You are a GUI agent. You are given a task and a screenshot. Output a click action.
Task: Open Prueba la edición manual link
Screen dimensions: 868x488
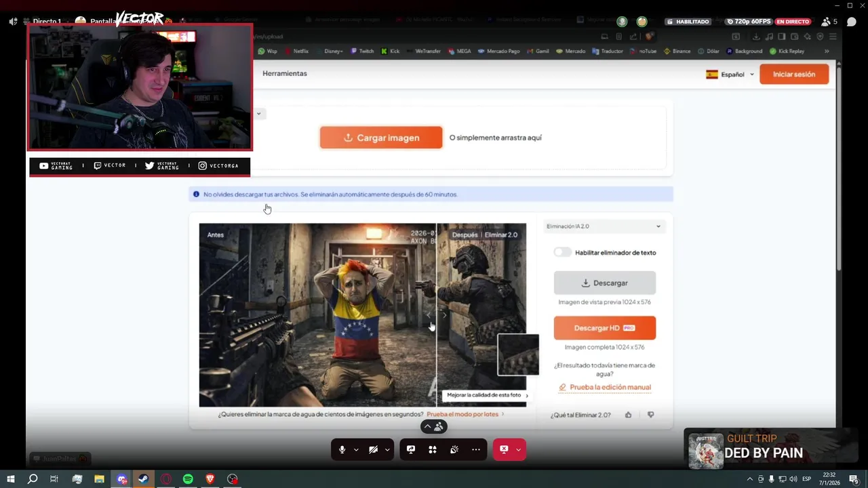click(x=605, y=387)
